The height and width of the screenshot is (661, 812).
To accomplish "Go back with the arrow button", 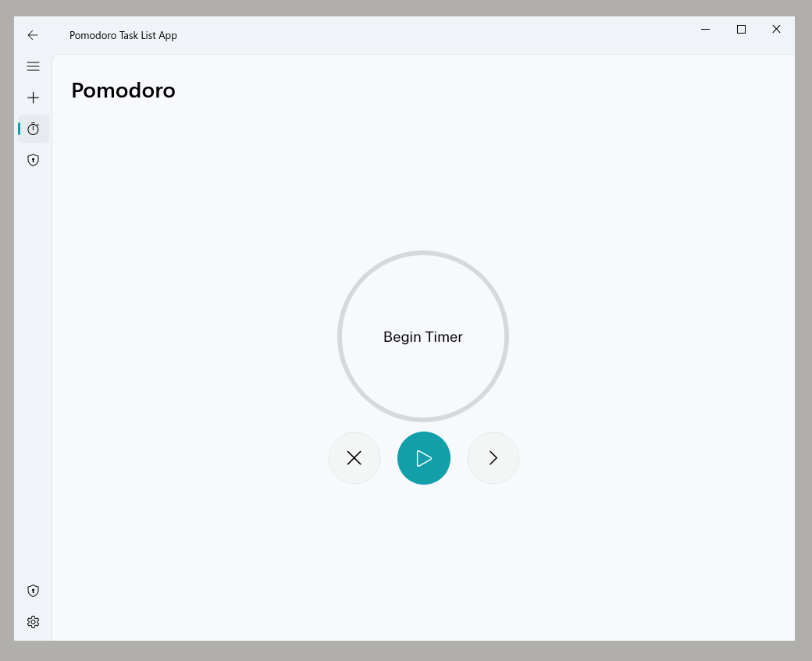I will click(33, 35).
